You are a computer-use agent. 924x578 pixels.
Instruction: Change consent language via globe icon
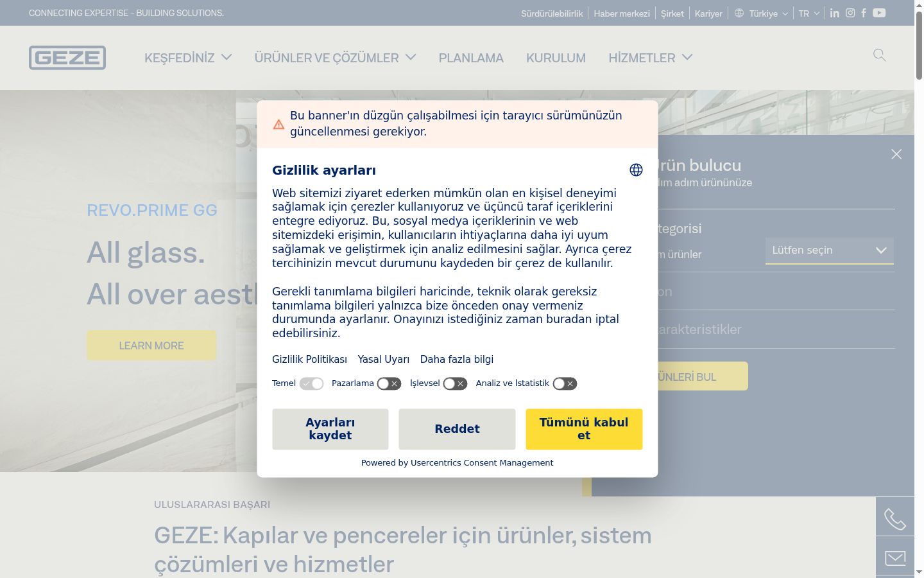pyautogui.click(x=636, y=170)
